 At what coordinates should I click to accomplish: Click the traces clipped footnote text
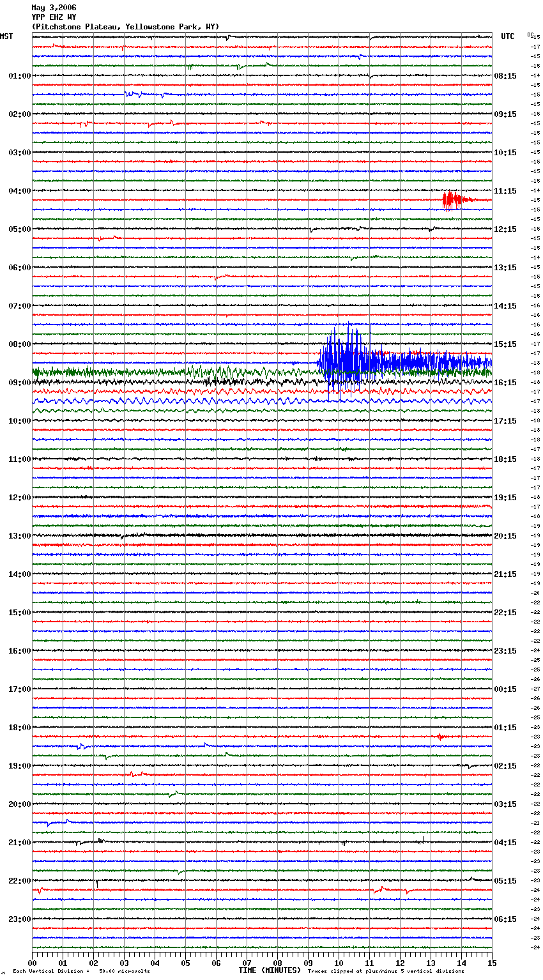pyautogui.click(x=386, y=971)
